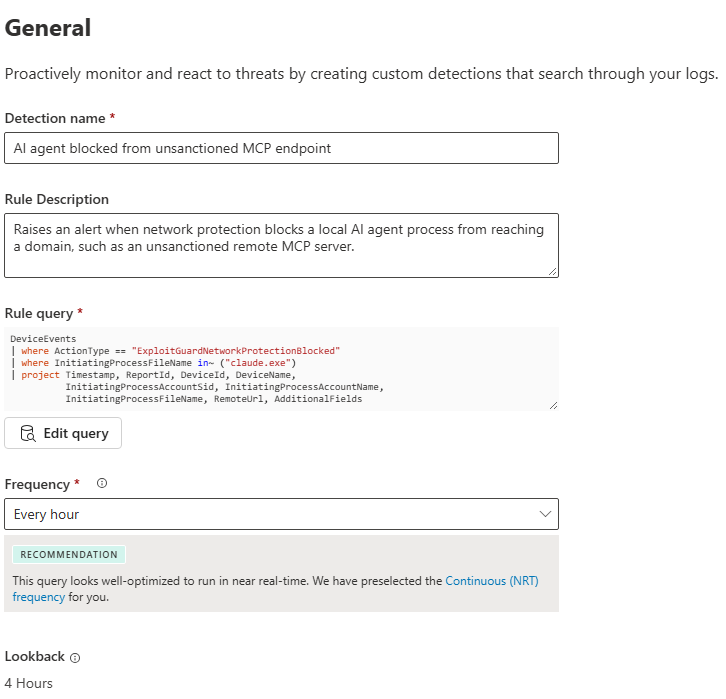Viewport: 726px width, 699px height.
Task: Click the "Proactively monitor and react" intro text
Action: pos(361,74)
